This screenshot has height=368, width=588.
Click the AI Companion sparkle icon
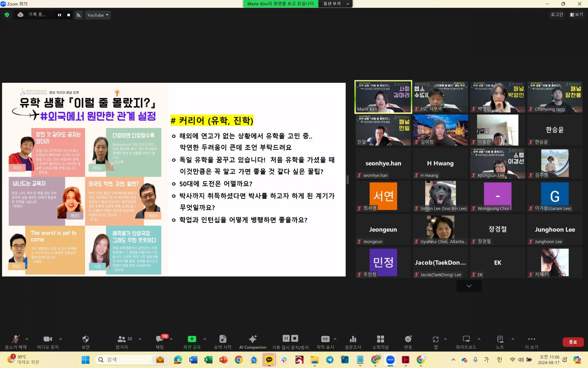tap(253, 339)
